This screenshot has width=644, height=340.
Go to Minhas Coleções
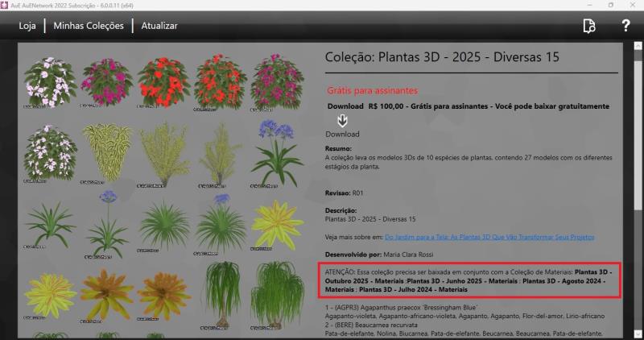click(x=89, y=26)
